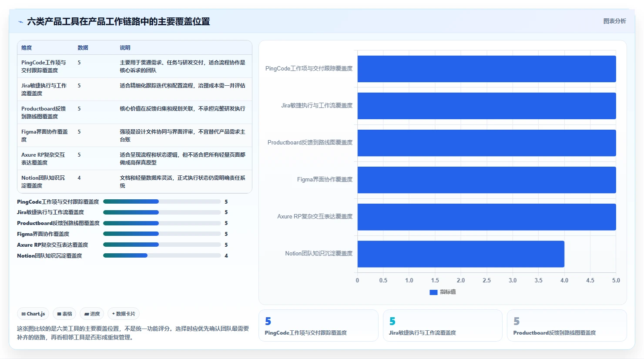Click the PingCode label on the chart axis
This screenshot has height=359, width=644.
[309, 69]
